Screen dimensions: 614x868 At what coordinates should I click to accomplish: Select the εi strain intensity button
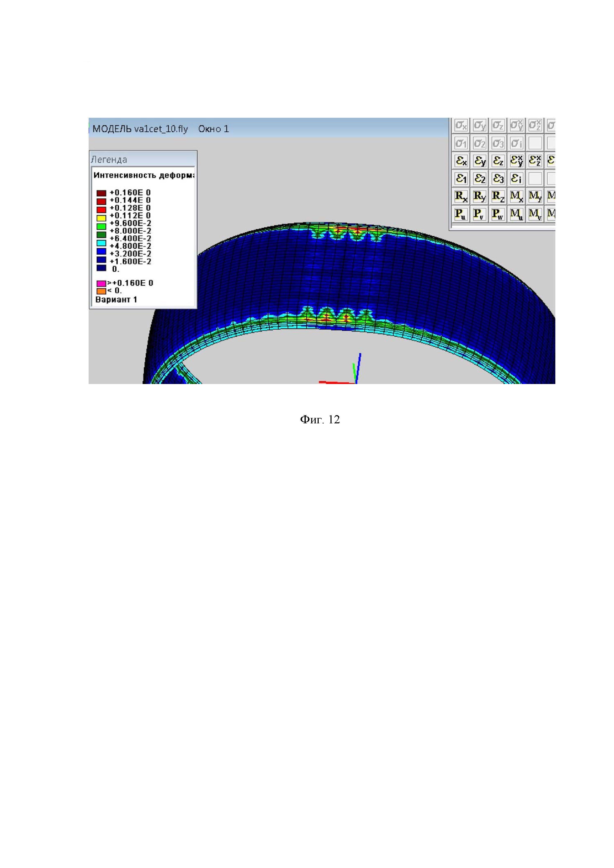pos(516,178)
